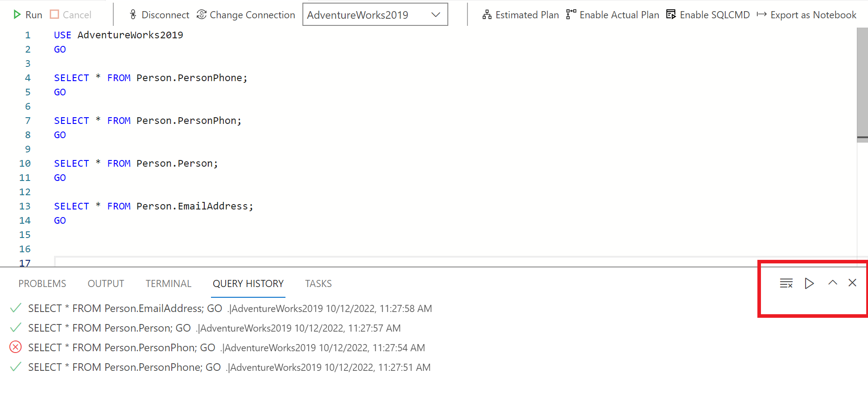Toggle Enable Actual Plan

pyautogui.click(x=612, y=15)
